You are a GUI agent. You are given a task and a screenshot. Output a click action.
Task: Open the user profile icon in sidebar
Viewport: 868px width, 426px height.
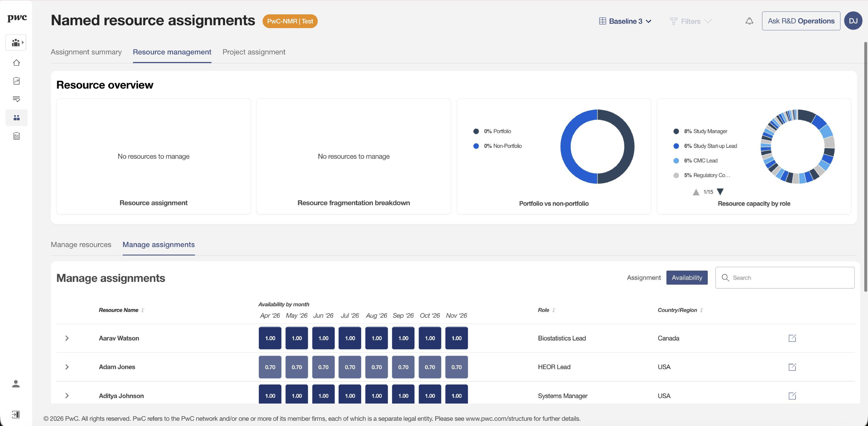[16, 384]
